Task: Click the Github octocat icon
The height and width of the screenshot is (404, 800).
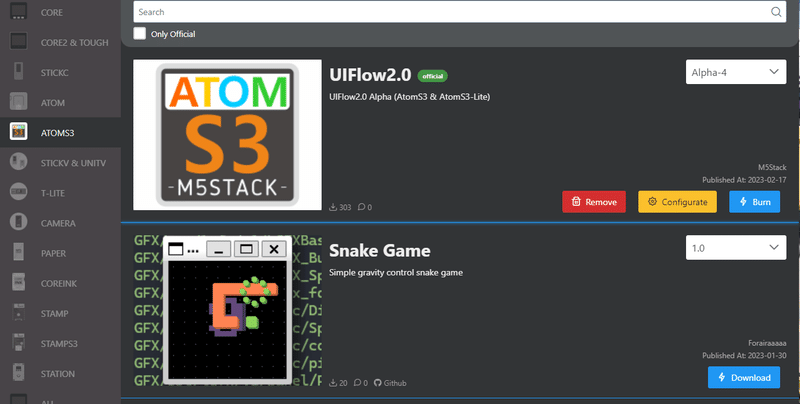Action: [x=378, y=383]
